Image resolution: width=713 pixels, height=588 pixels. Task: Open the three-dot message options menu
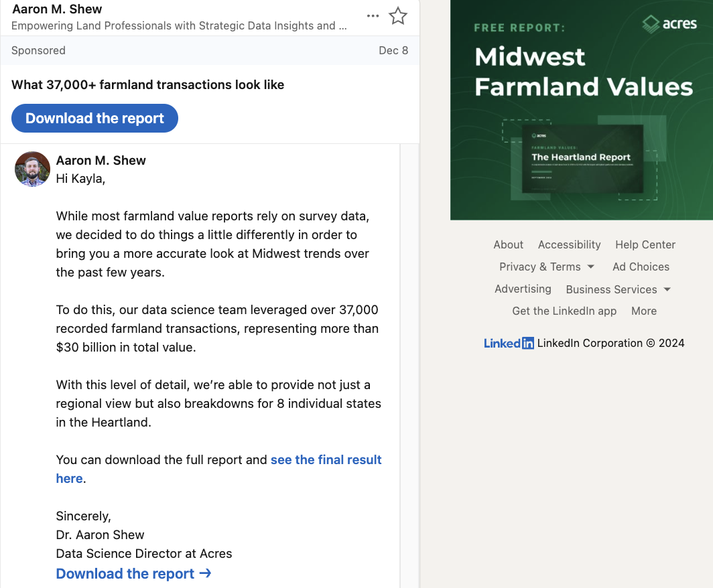pyautogui.click(x=373, y=16)
